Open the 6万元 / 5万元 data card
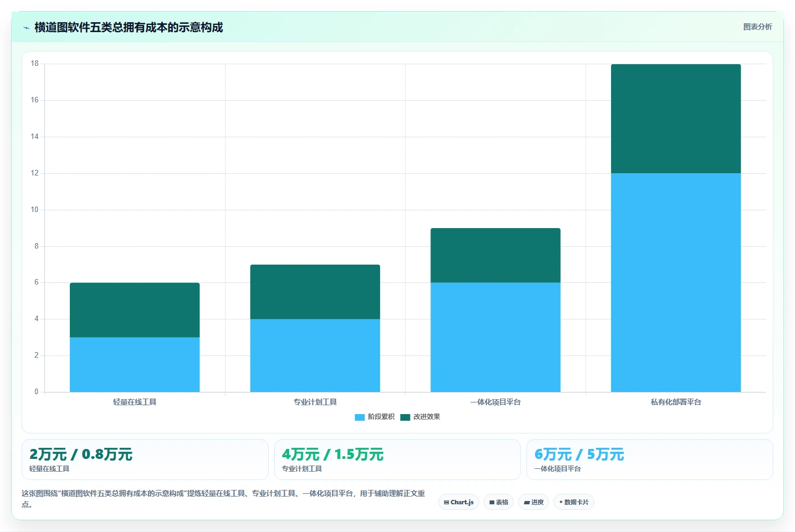This screenshot has height=532, width=795. (650, 459)
